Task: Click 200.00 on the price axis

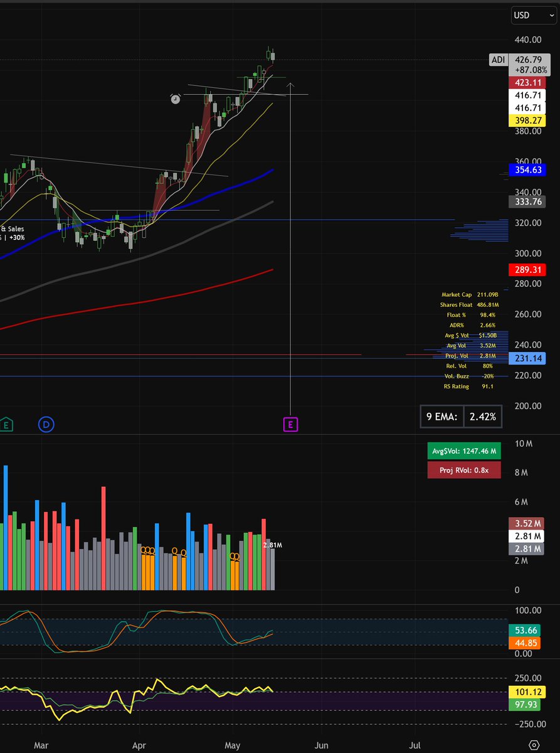Action: pyautogui.click(x=528, y=406)
